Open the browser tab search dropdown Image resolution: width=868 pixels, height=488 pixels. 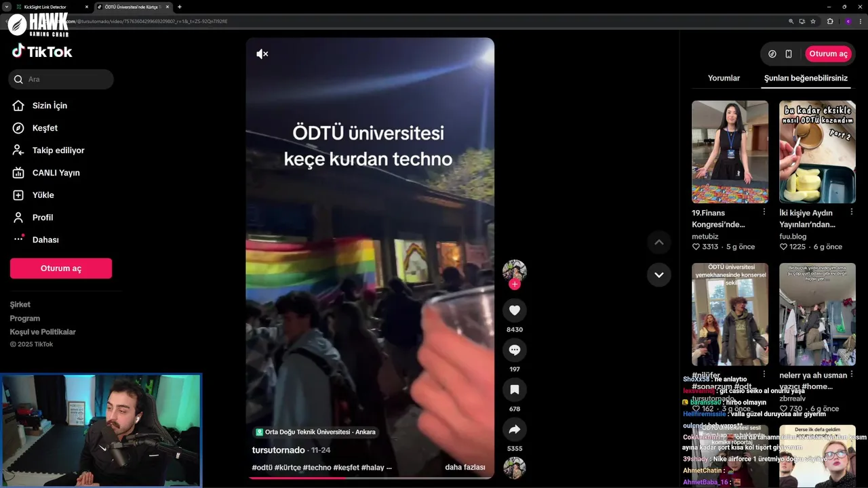pos(6,7)
